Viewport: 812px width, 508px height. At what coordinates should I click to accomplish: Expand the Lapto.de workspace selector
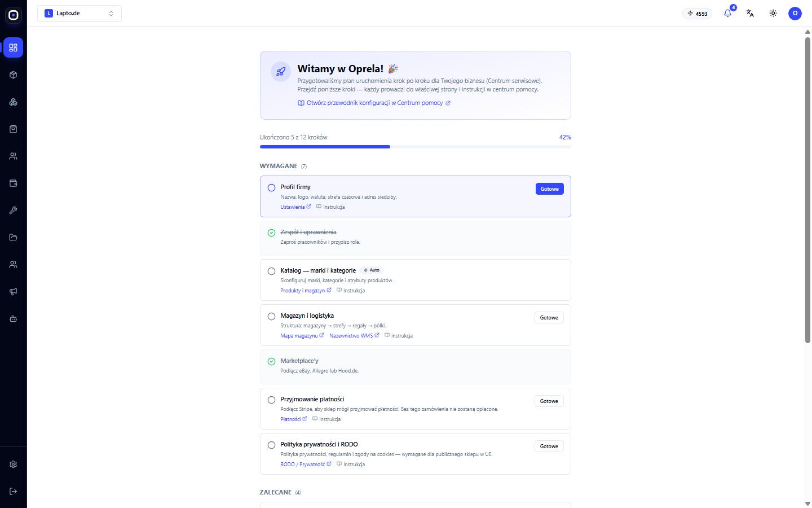80,13
